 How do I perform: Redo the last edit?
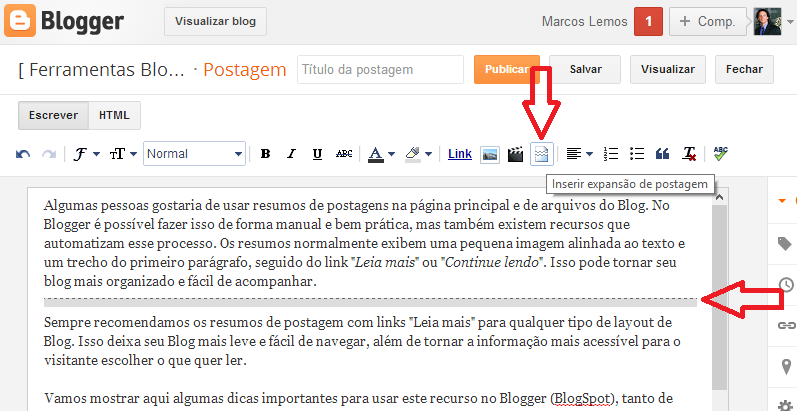pos(49,154)
